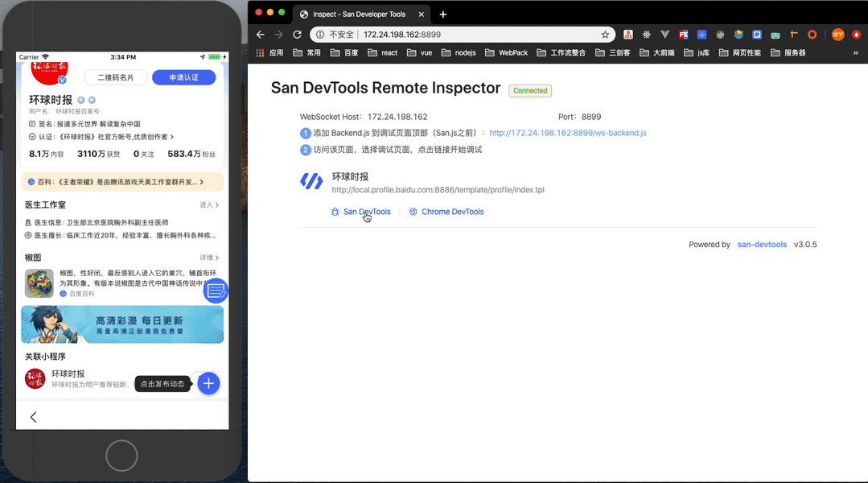Viewport: 868px width, 483px height.
Task: Tap 进入 in the 医生工作室 section
Action: point(209,204)
